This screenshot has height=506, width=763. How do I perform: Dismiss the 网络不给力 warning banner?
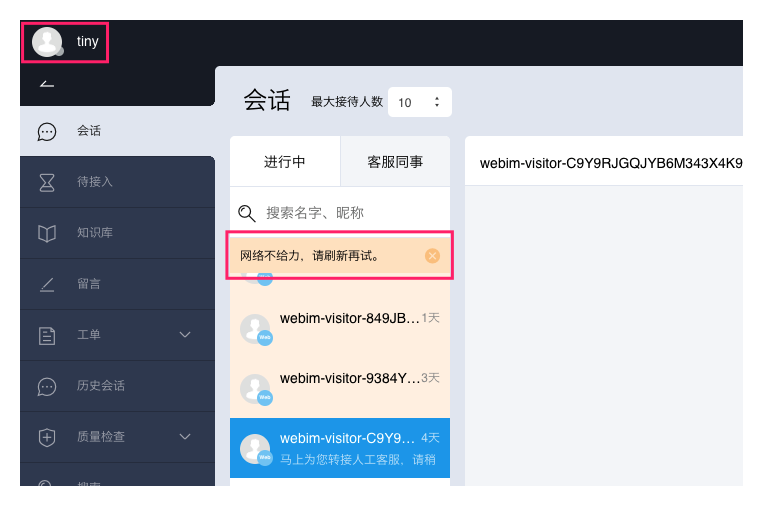pos(432,256)
